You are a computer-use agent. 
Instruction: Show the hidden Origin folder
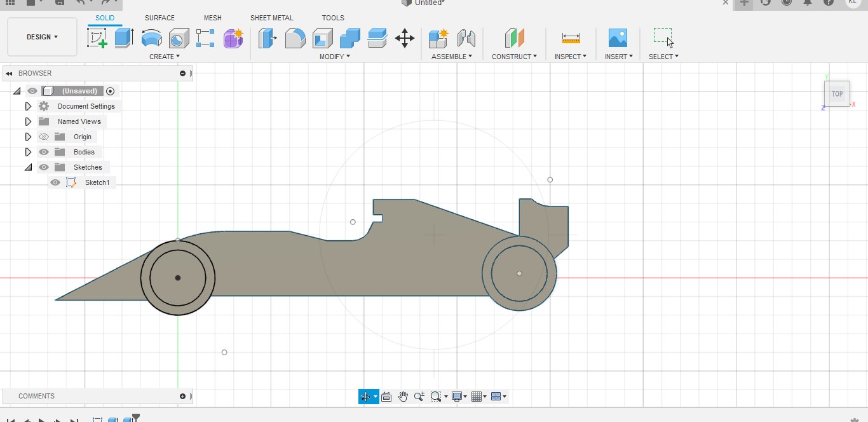(43, 137)
